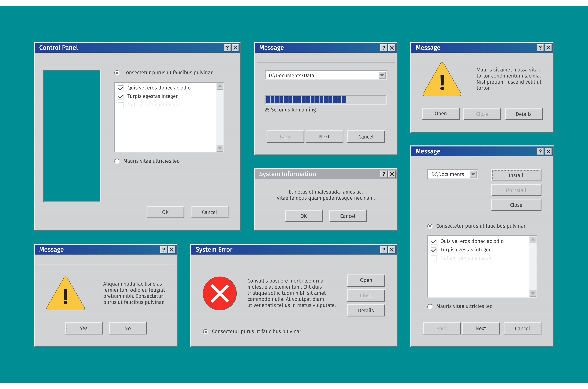Open the D:\Documents combo box arrow
The image size is (588, 389).
coord(473,174)
